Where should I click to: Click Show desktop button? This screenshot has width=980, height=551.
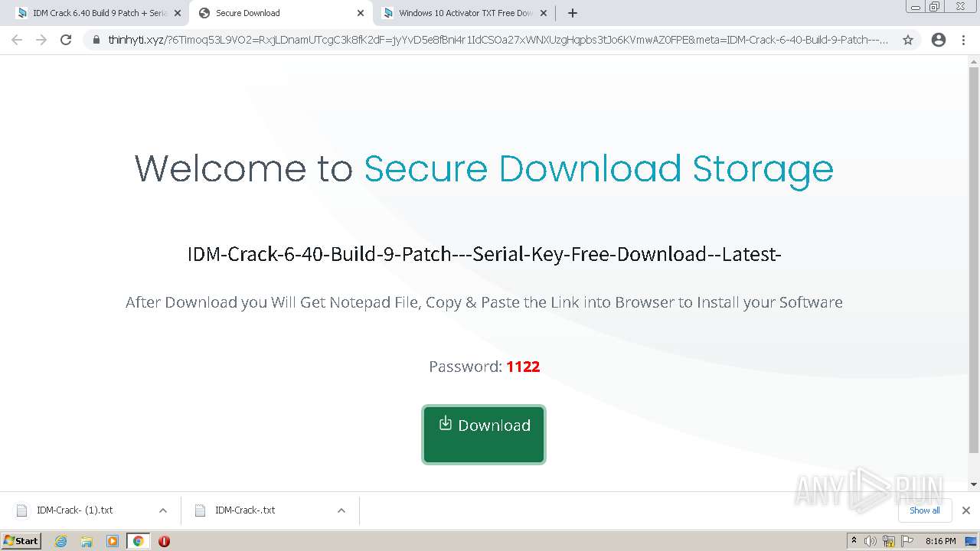coord(972,541)
